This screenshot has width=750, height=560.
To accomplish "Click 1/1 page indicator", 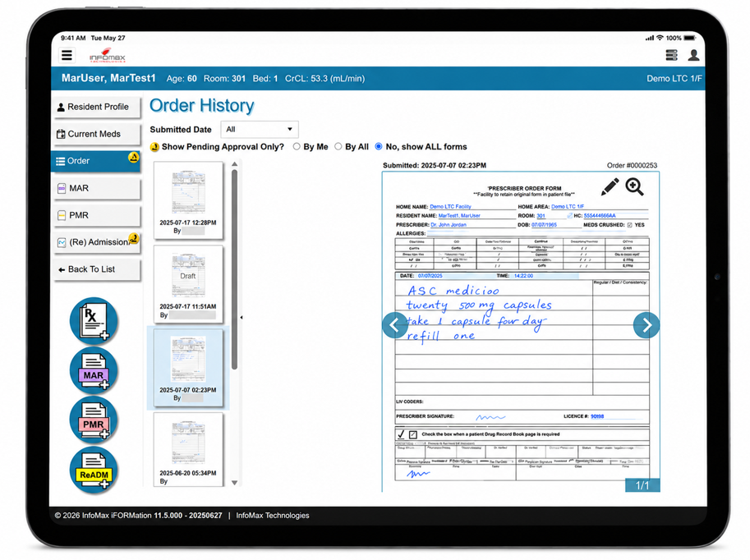I will tap(642, 485).
